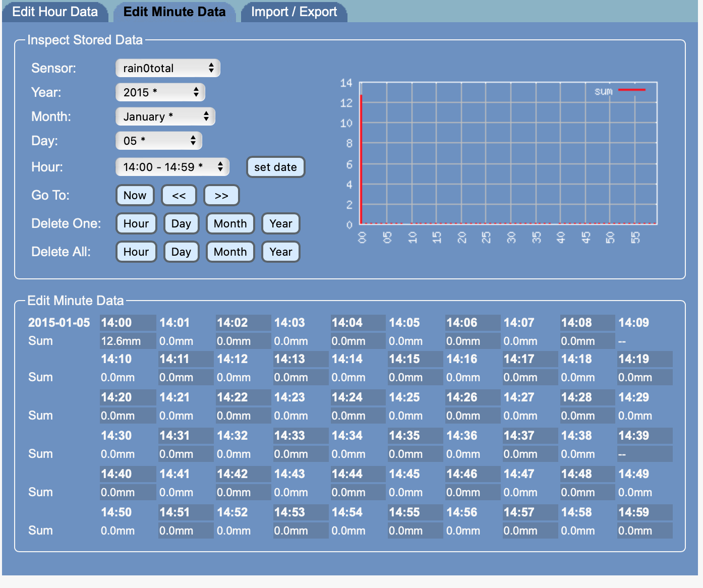Switch to the Edit Hour Data tab

click(55, 12)
